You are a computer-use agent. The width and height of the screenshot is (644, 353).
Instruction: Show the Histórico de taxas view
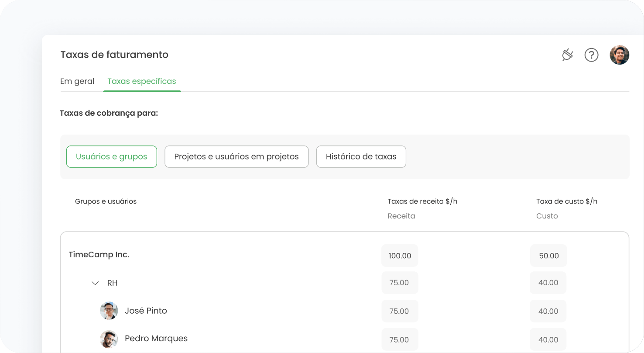click(x=361, y=156)
